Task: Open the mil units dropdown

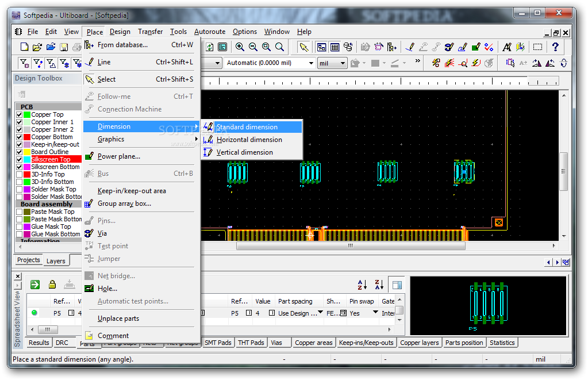Action: [343, 63]
